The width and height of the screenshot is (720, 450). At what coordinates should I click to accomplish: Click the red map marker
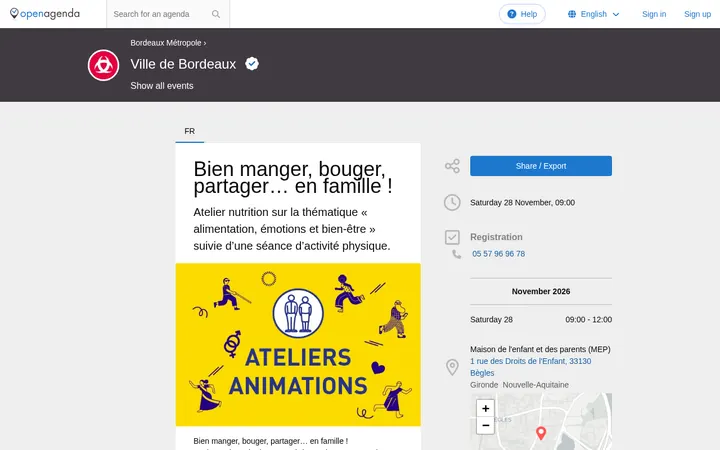(541, 433)
